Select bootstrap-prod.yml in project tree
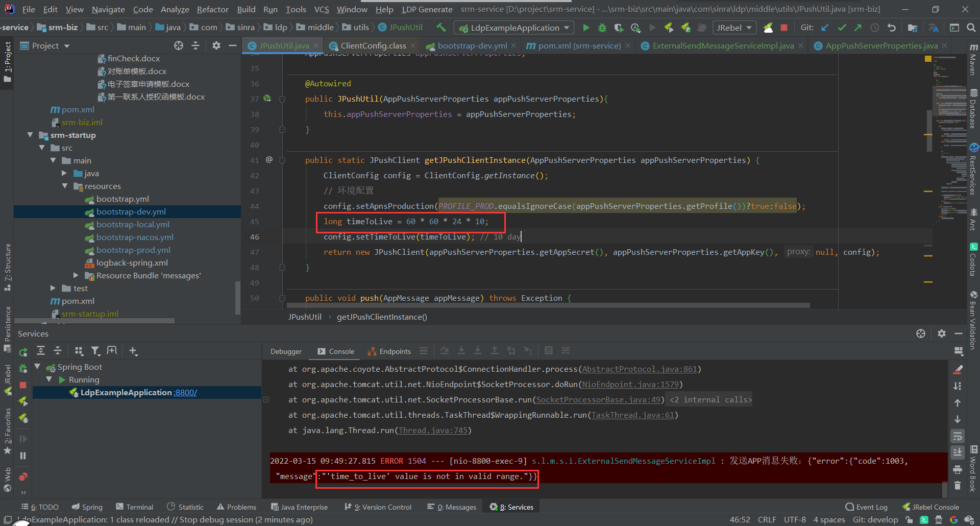 (x=133, y=250)
